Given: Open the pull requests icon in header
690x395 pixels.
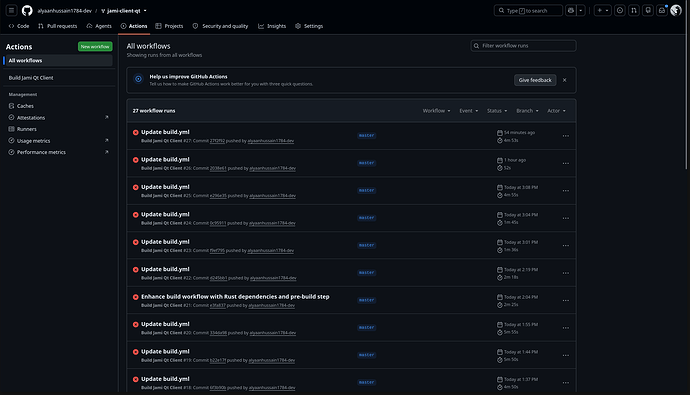Looking at the screenshot, I should (x=634, y=10).
